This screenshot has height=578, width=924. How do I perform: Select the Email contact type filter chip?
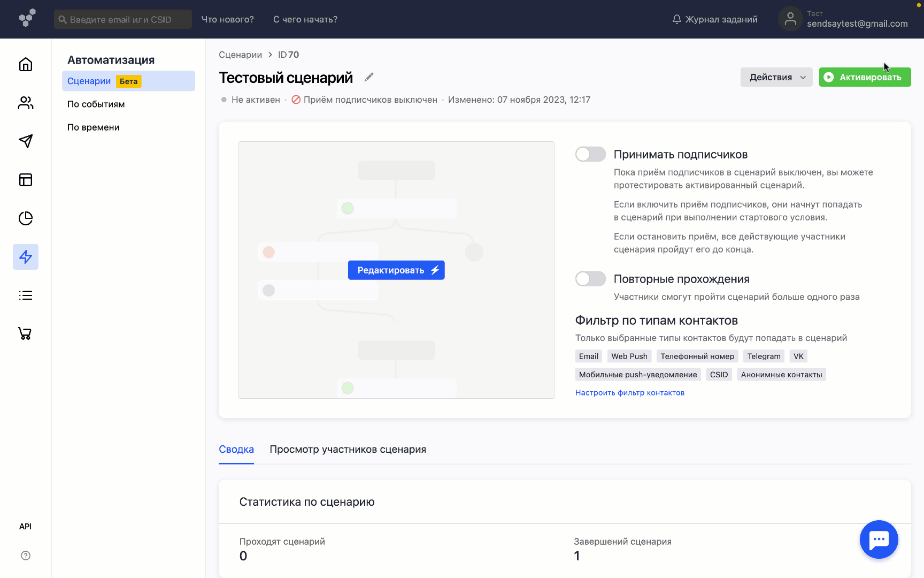coord(588,356)
